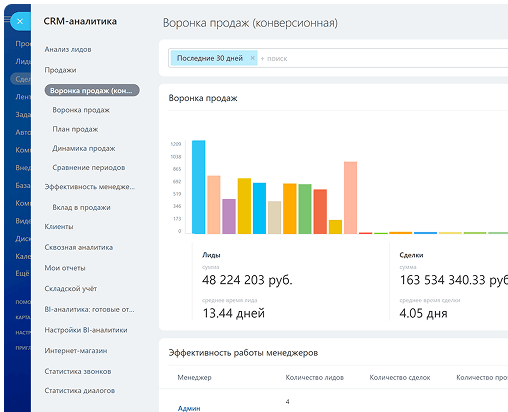The height and width of the screenshot is (412, 508).
Task: Open the 'Воронка продаж' sub-report
Action: click(x=81, y=110)
